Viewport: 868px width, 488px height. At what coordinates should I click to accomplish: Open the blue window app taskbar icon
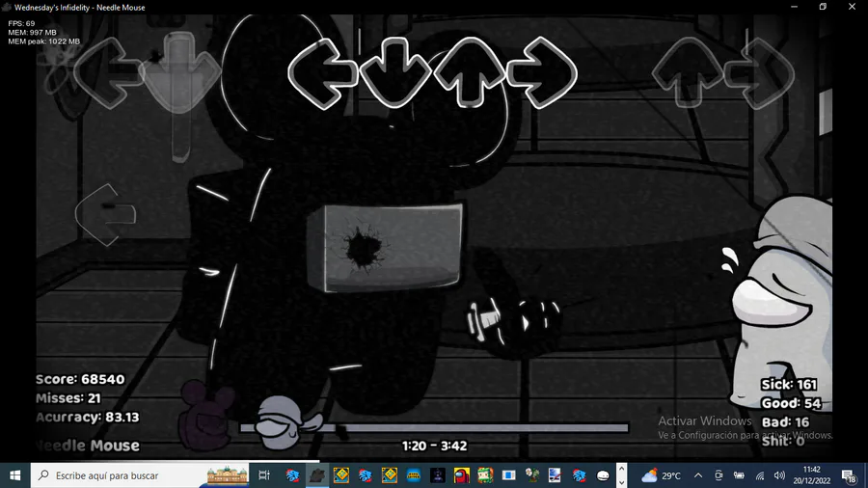(508, 475)
